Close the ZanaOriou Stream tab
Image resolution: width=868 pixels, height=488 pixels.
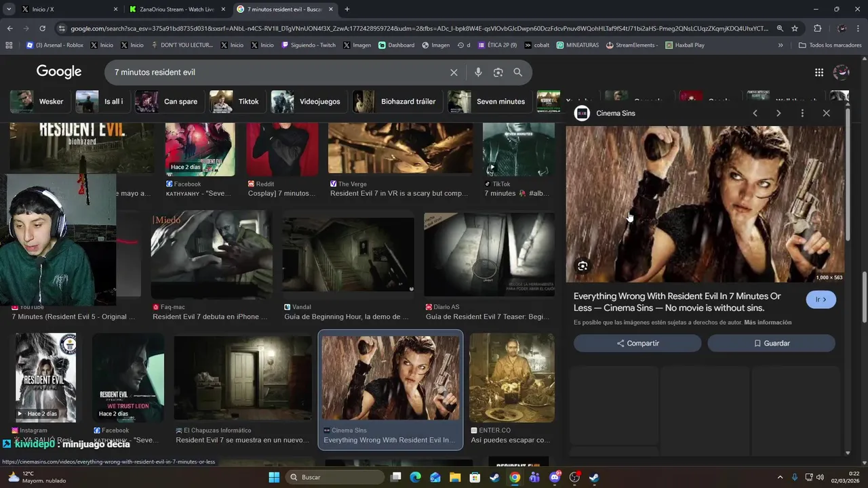click(223, 9)
